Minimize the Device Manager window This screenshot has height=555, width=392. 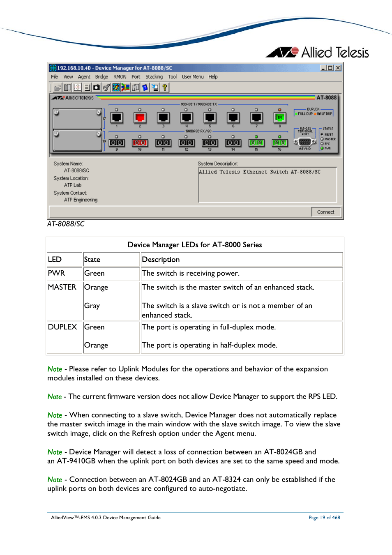coord(323,68)
